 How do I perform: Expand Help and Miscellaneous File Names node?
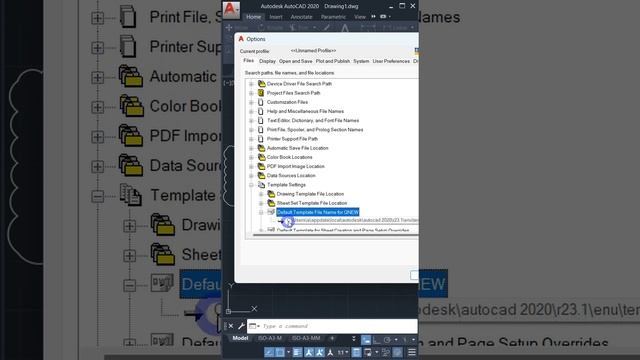[251, 111]
